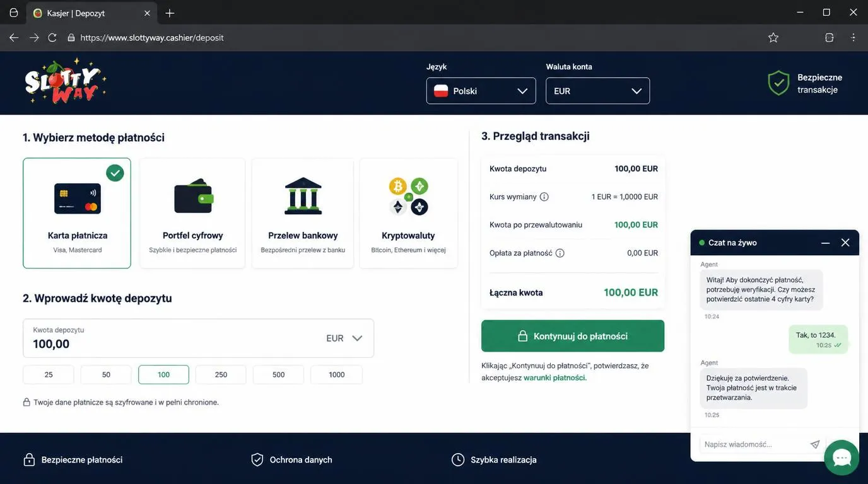The width and height of the screenshot is (868, 484).
Task: Open a new browser tab
Action: (x=170, y=13)
